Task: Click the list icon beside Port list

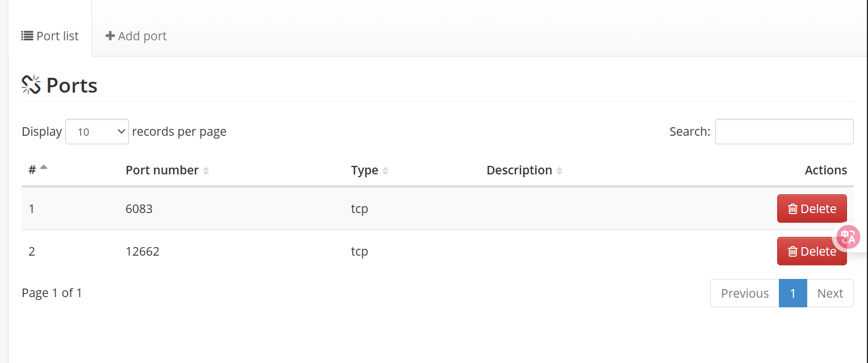Action: (27, 36)
